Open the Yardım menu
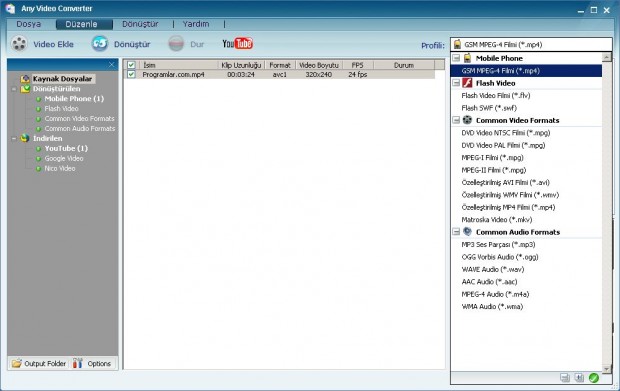Screen dimensions: 620x391 [x=196, y=24]
